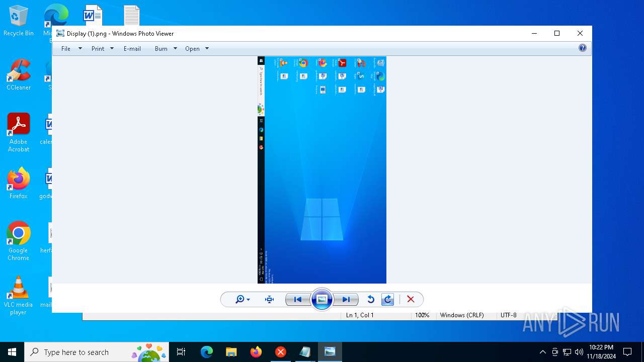Screen dimensions: 644x362
Task: Rotate the picture clockwise
Action: pos(387,300)
